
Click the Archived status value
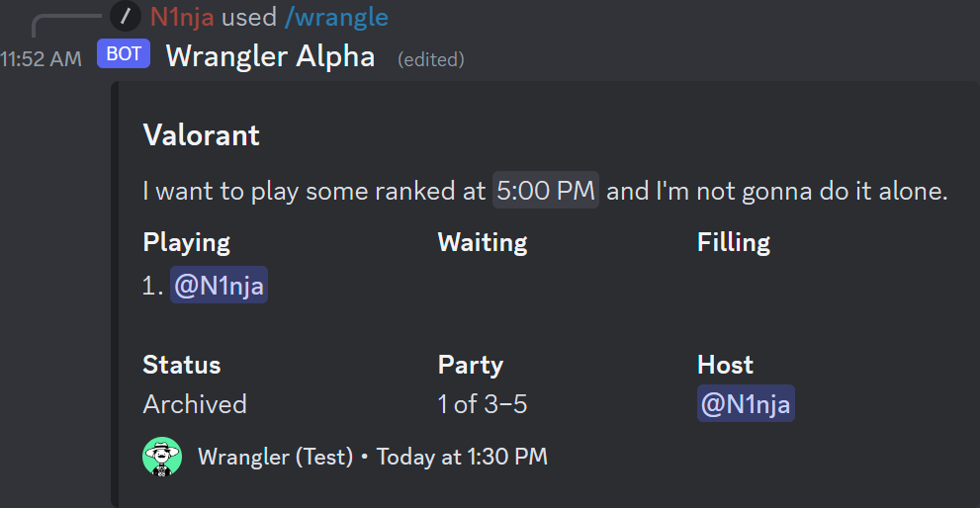tap(195, 404)
